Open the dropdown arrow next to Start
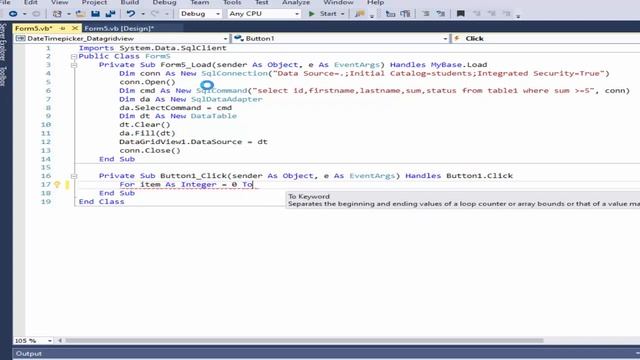640x360 pixels. click(342, 14)
